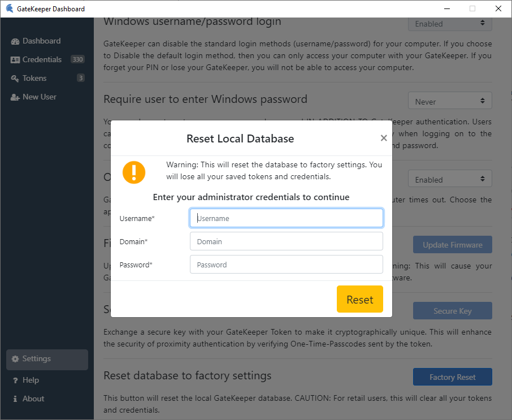Screen dimensions: 512x420
Task: Click the Tokens key icon
Action: coord(15,79)
